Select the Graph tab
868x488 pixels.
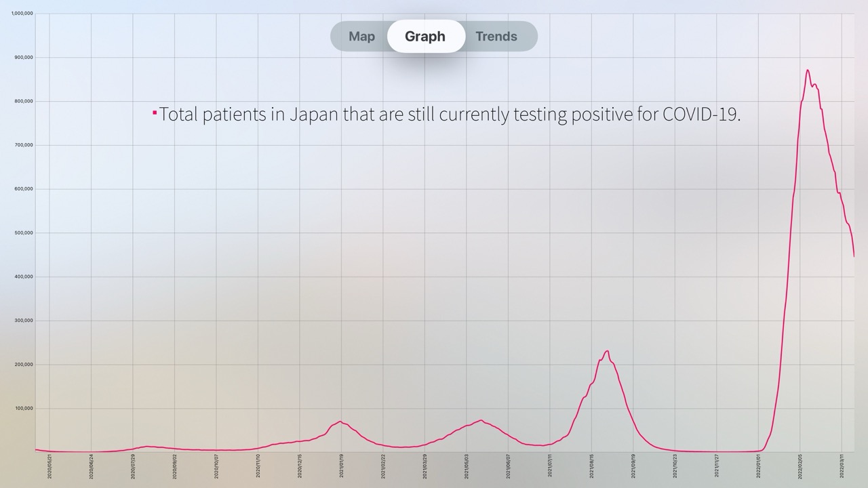click(x=425, y=37)
